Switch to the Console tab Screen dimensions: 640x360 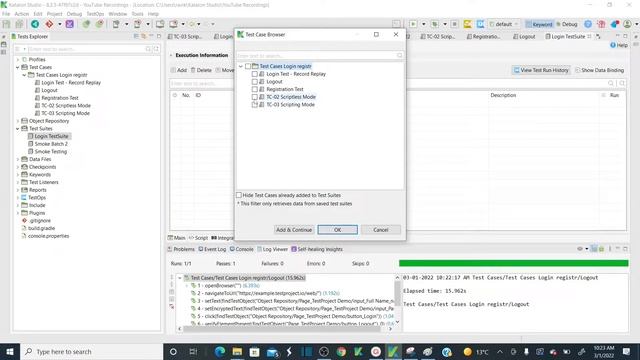241,249
